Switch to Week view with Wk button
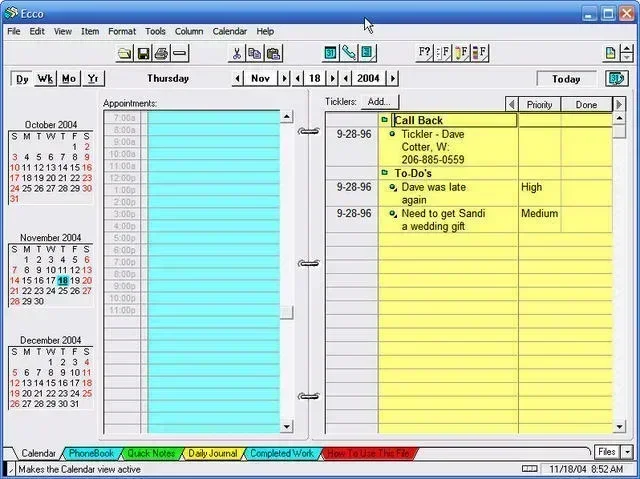 [45, 78]
